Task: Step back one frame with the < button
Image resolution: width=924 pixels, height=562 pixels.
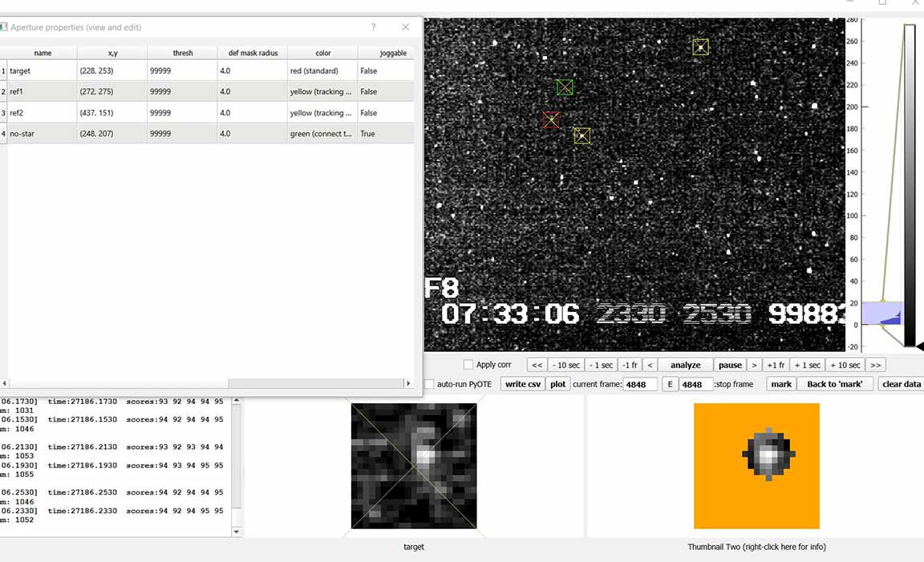Action: (x=650, y=365)
